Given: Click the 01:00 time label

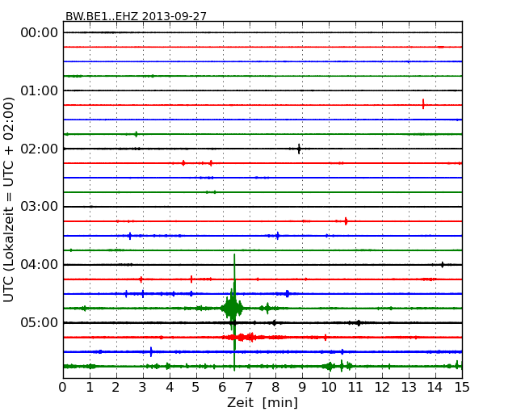Looking at the screenshot, I should pyautogui.click(x=40, y=90).
